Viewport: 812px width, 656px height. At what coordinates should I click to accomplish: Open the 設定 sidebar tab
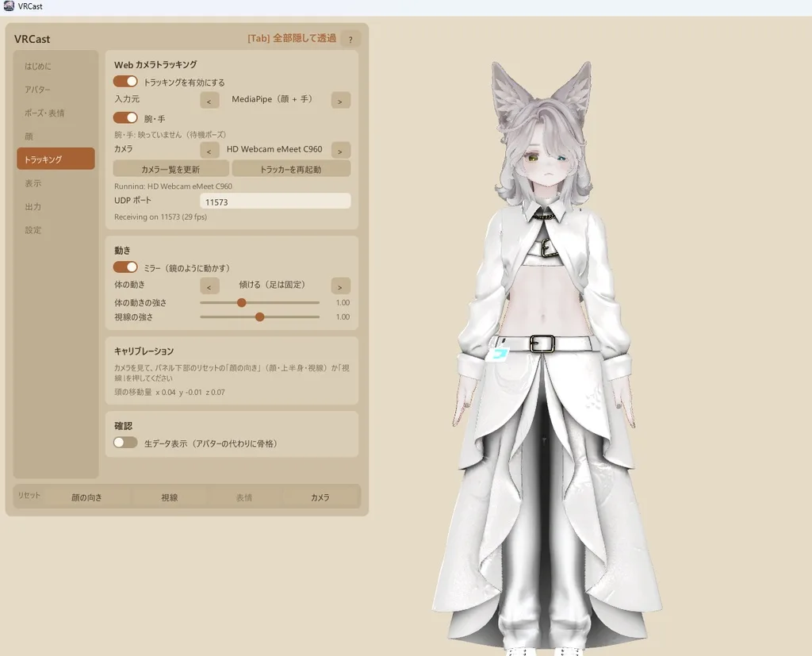56,229
